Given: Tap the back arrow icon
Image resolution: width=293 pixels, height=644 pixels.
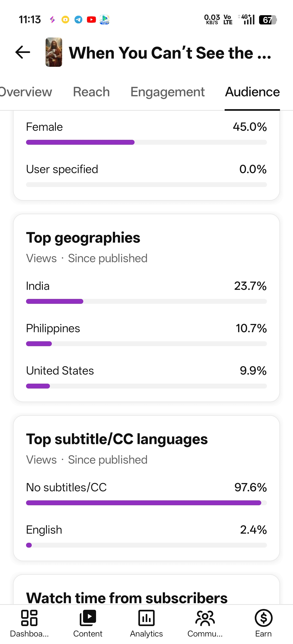Looking at the screenshot, I should (23, 52).
